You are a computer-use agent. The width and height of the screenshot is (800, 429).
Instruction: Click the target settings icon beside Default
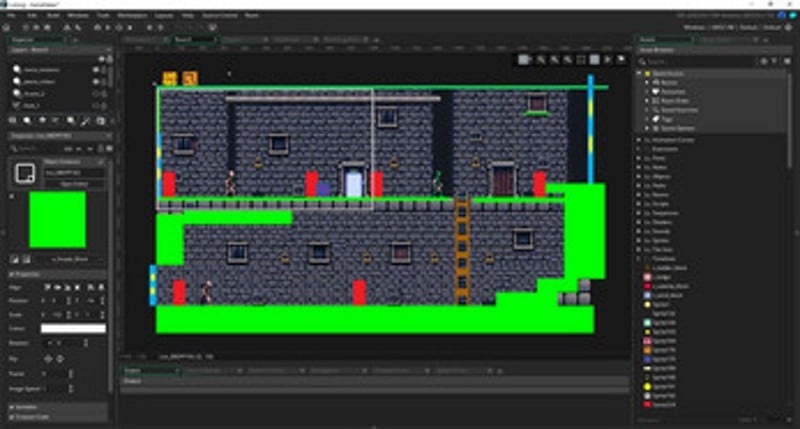point(788,28)
